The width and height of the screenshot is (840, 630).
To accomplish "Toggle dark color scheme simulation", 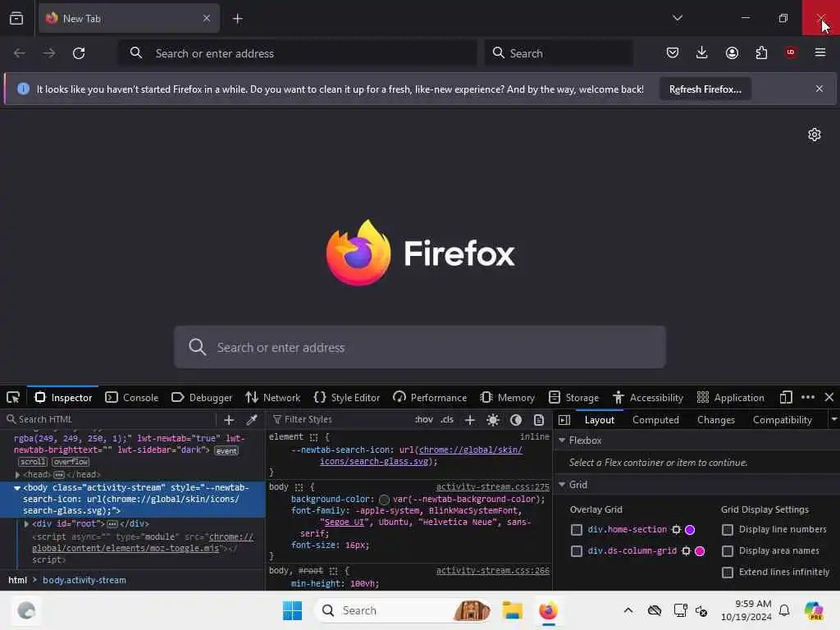I will (516, 420).
